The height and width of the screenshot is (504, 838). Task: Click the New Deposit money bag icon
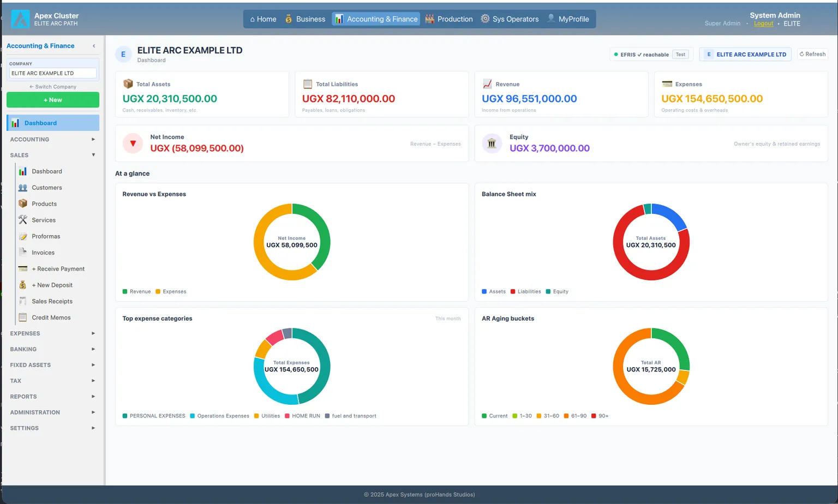coord(23,285)
